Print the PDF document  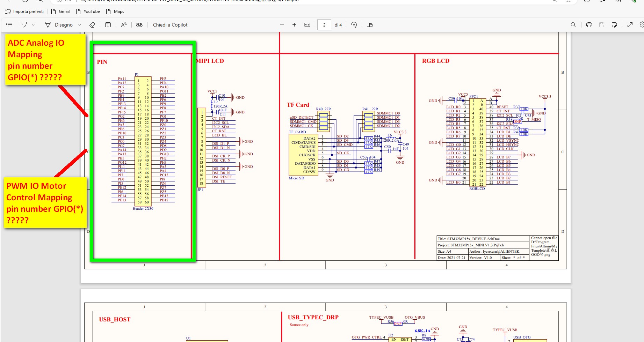click(589, 25)
